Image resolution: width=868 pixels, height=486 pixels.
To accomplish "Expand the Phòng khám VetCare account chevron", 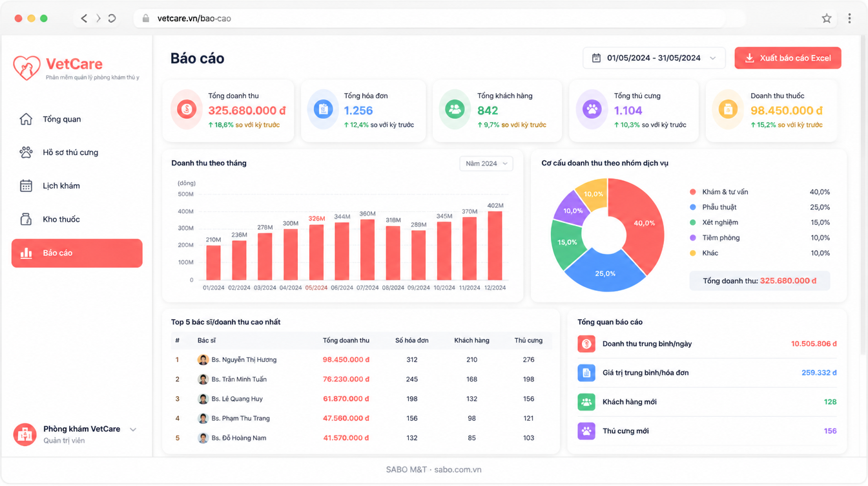I will tap(133, 430).
